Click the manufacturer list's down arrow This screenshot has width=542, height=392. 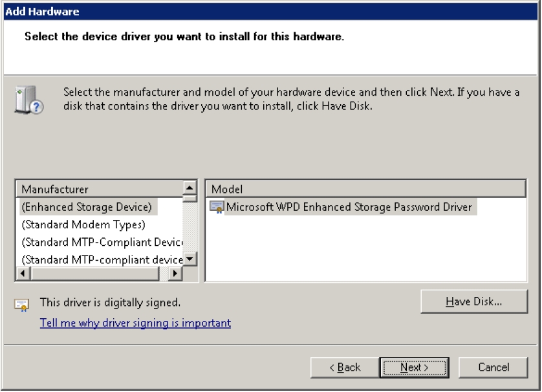tap(190, 259)
